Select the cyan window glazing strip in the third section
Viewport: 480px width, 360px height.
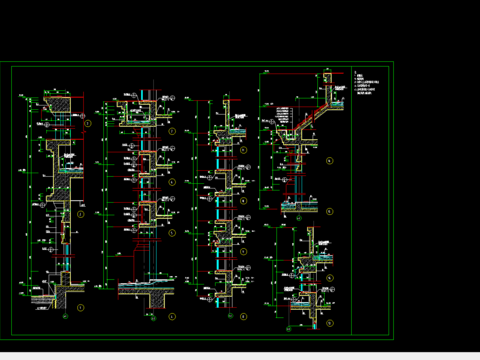218,227
